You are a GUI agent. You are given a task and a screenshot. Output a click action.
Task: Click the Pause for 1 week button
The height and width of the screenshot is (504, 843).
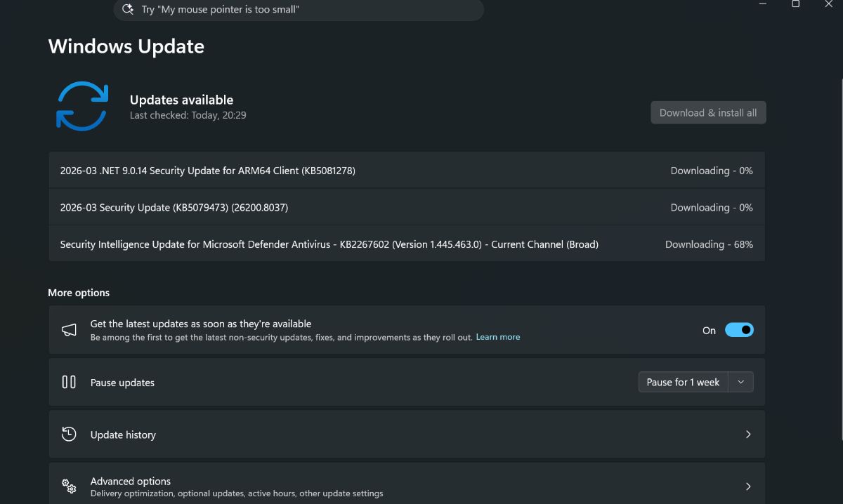point(683,382)
